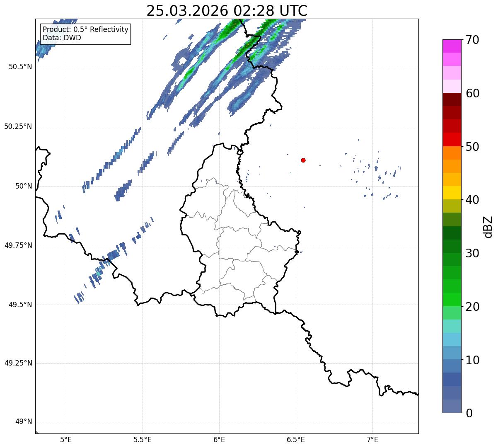Image resolution: width=498 pixels, height=448 pixels.
Task: Click the latitude label "50.25°N"
Action: (18, 126)
